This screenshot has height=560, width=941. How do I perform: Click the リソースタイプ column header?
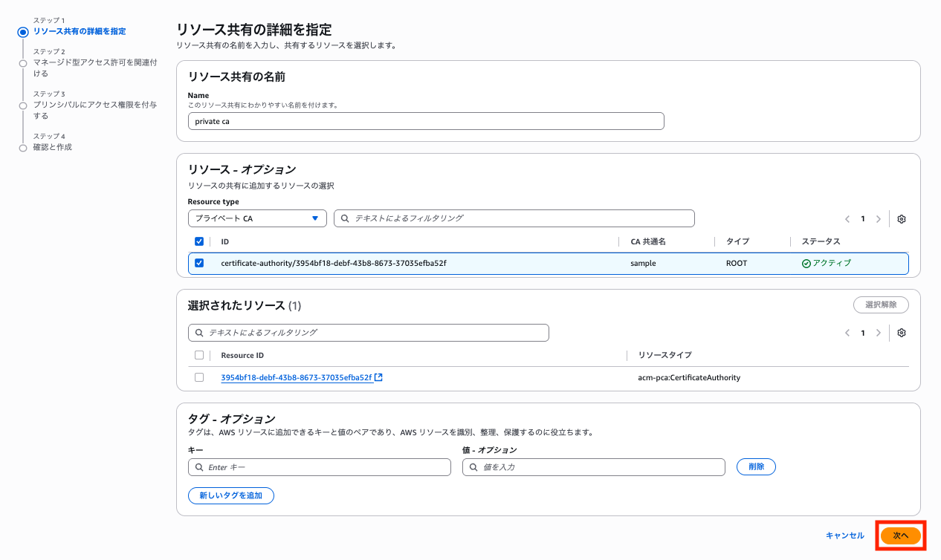(x=664, y=355)
